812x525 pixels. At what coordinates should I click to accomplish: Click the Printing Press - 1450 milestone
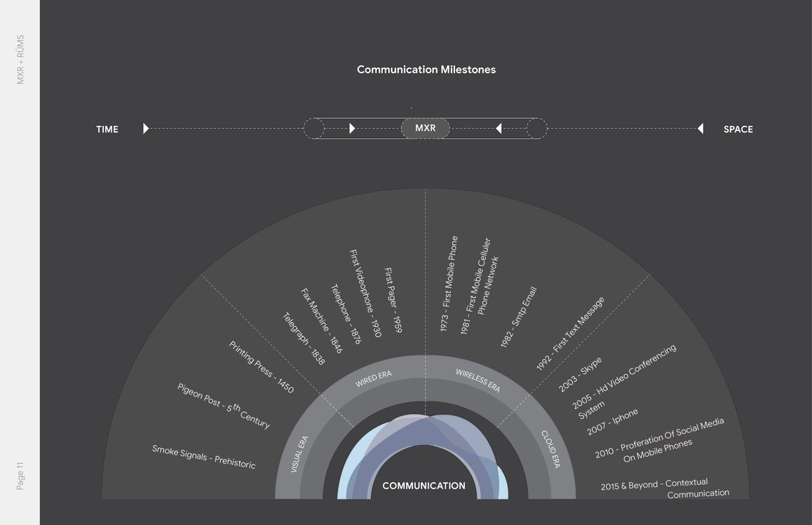[261, 367]
